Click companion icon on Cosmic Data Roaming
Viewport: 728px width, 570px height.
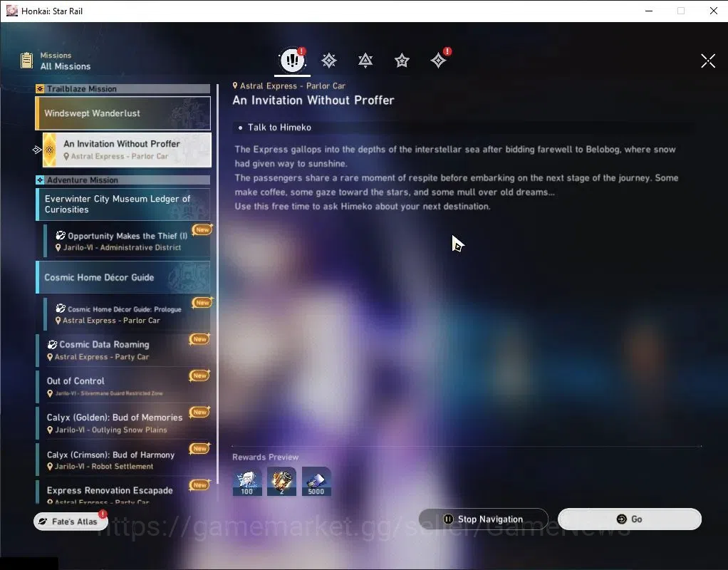(52, 344)
